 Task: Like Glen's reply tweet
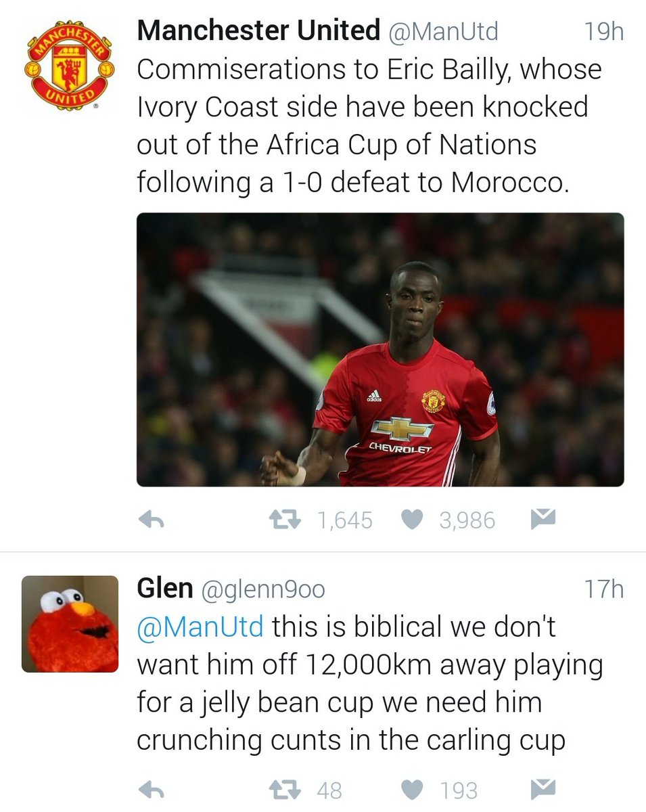[412, 790]
